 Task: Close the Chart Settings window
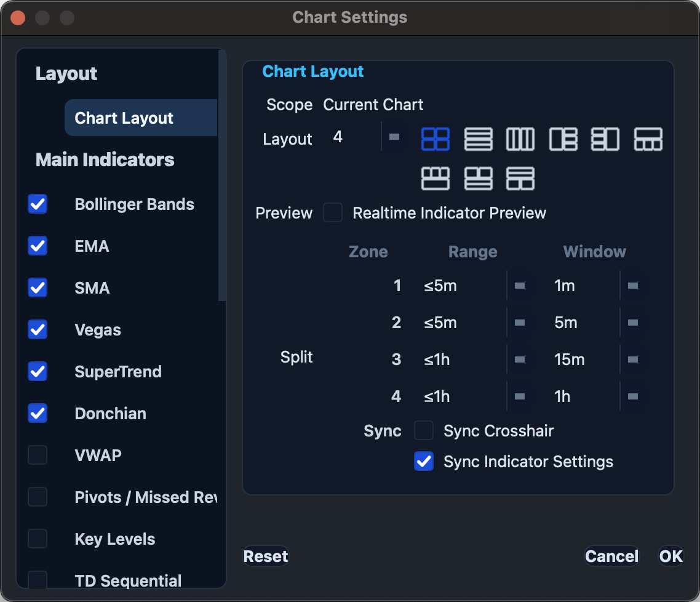click(18, 18)
